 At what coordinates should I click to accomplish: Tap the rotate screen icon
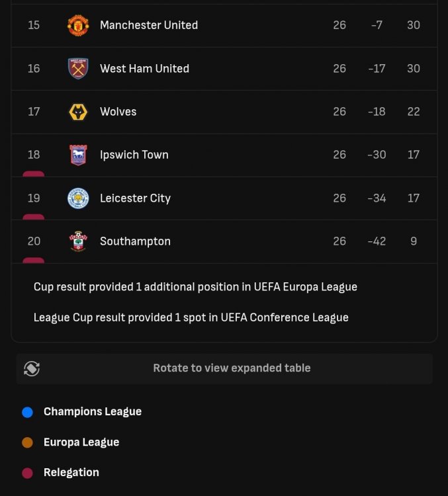32,368
